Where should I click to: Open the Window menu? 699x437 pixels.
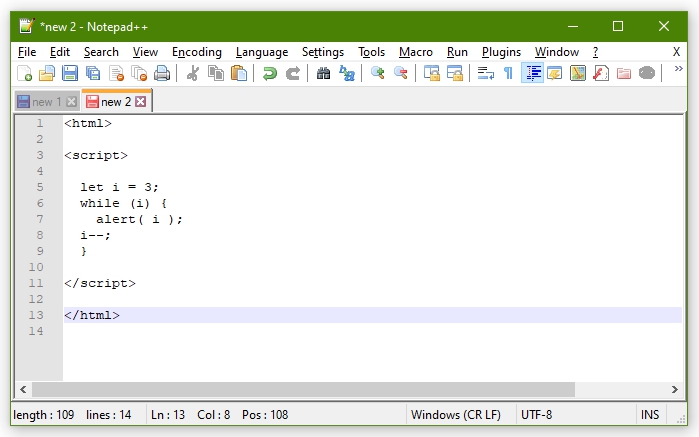[557, 52]
